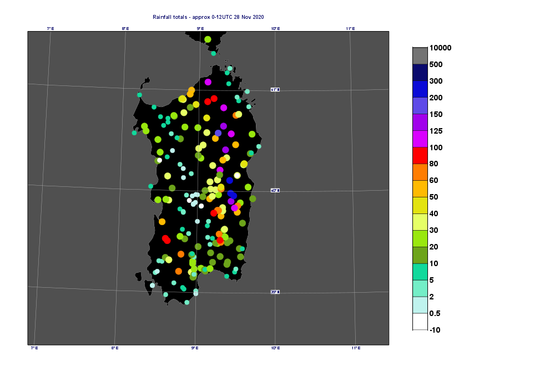Screen dimensions: 555x392
Task: Click the teal 5–10 legend swatch
Action: pyautogui.click(x=420, y=272)
